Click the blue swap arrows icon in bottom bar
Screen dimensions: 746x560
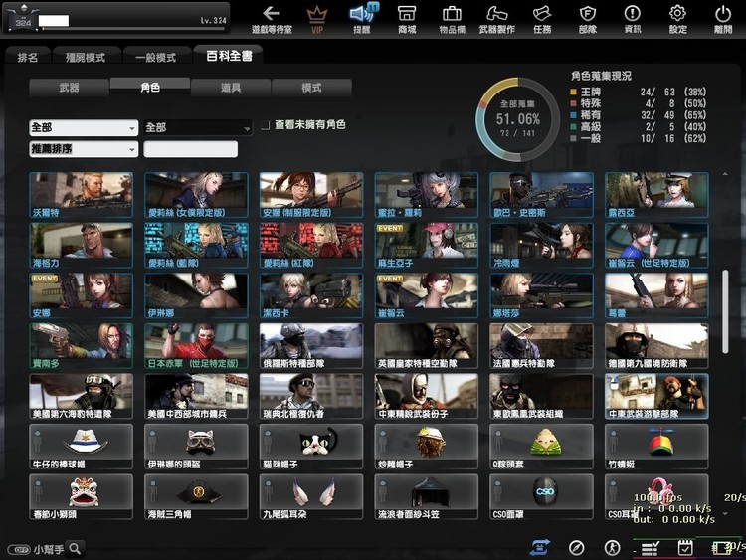540,548
